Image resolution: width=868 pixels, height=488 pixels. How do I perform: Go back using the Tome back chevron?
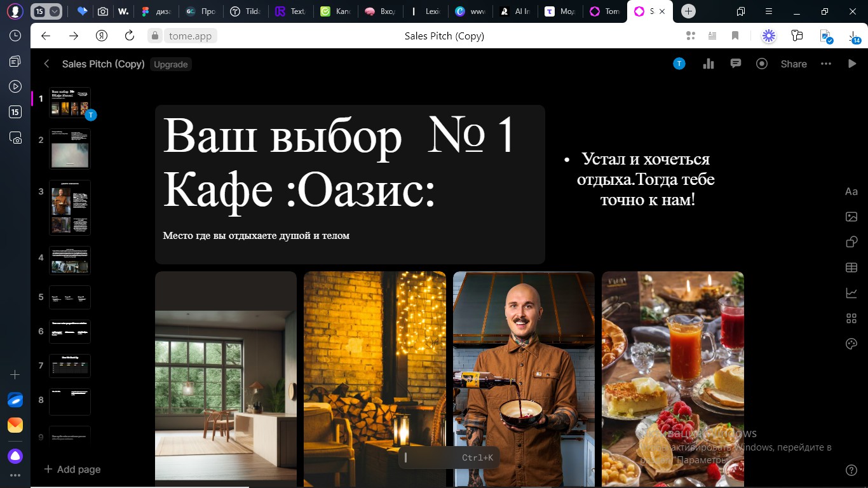click(46, 64)
